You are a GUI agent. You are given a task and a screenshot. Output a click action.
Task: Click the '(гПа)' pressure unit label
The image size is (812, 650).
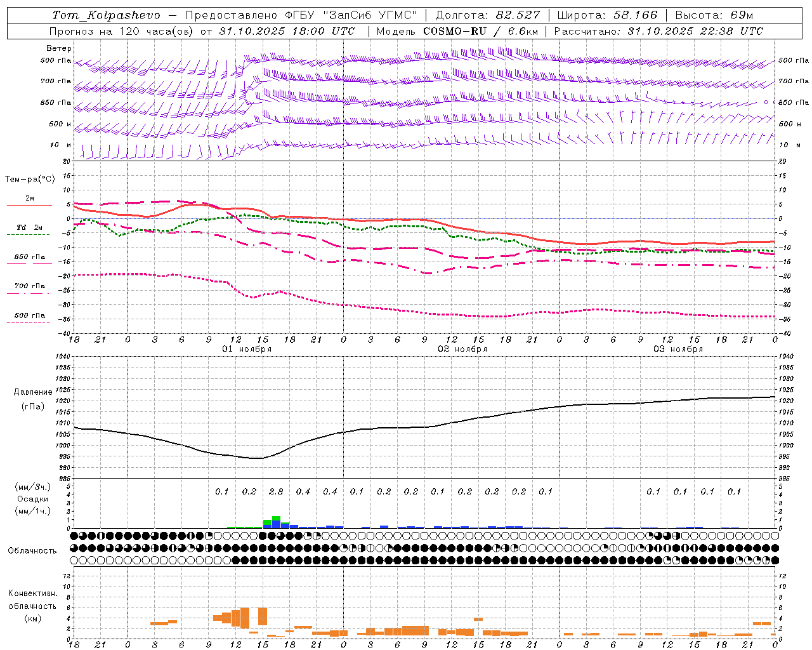33,407
